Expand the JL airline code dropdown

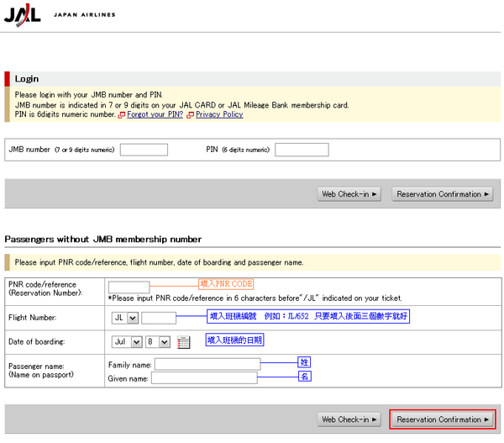[x=125, y=318]
